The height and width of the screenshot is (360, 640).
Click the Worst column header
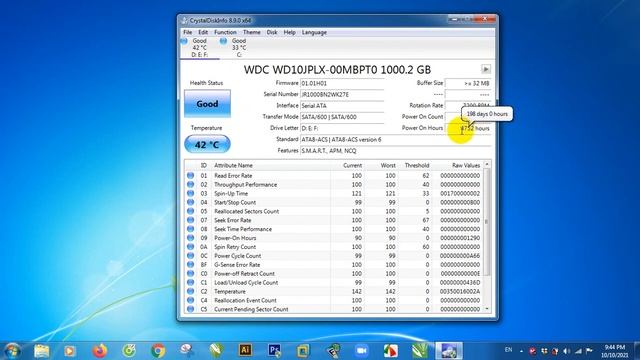381,165
